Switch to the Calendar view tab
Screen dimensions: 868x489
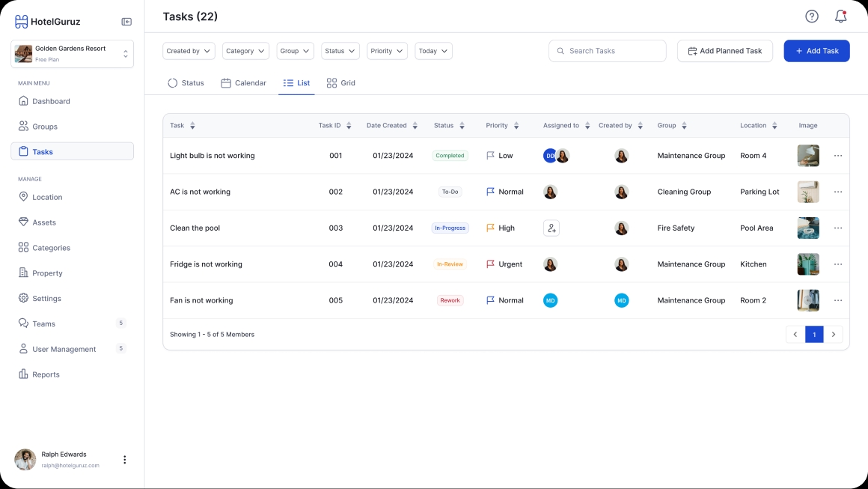point(244,83)
